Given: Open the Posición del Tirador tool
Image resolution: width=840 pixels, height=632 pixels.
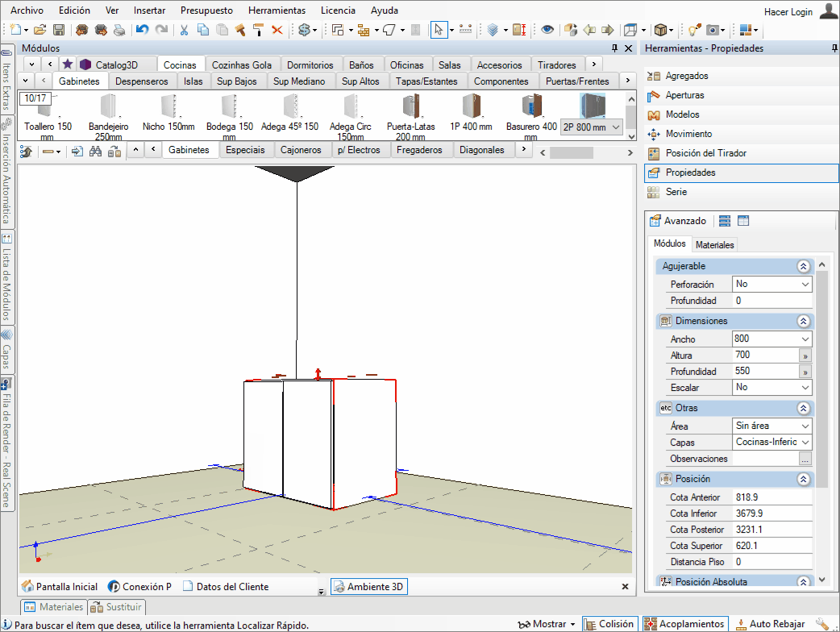Looking at the screenshot, I should click(705, 153).
